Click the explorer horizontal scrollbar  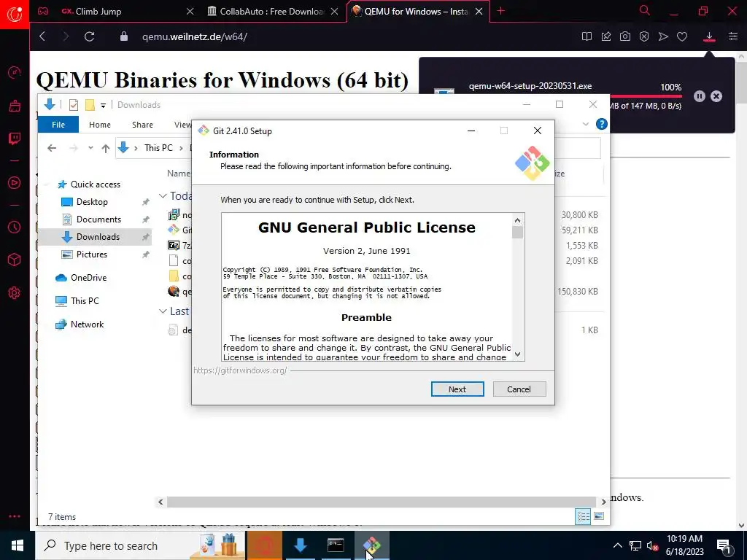381,502
